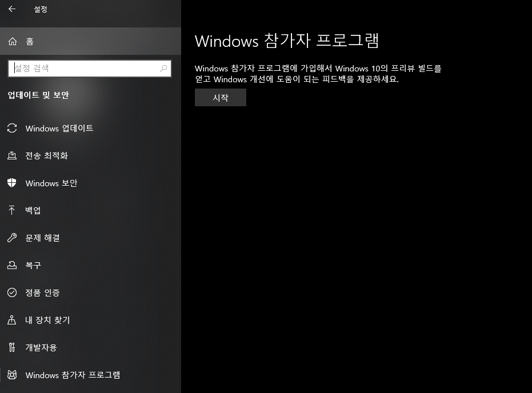Select Windows 참가자 프로그램 in sidebar

click(x=91, y=375)
